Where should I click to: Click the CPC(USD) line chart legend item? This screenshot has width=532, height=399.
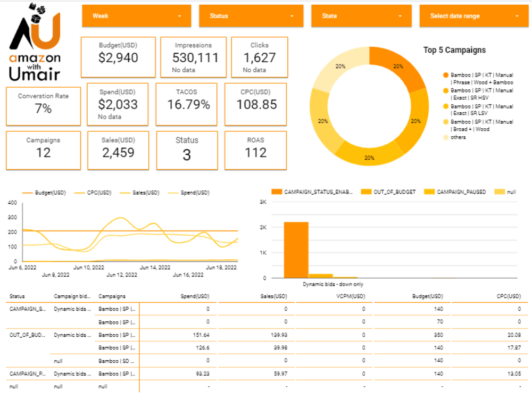click(x=93, y=193)
